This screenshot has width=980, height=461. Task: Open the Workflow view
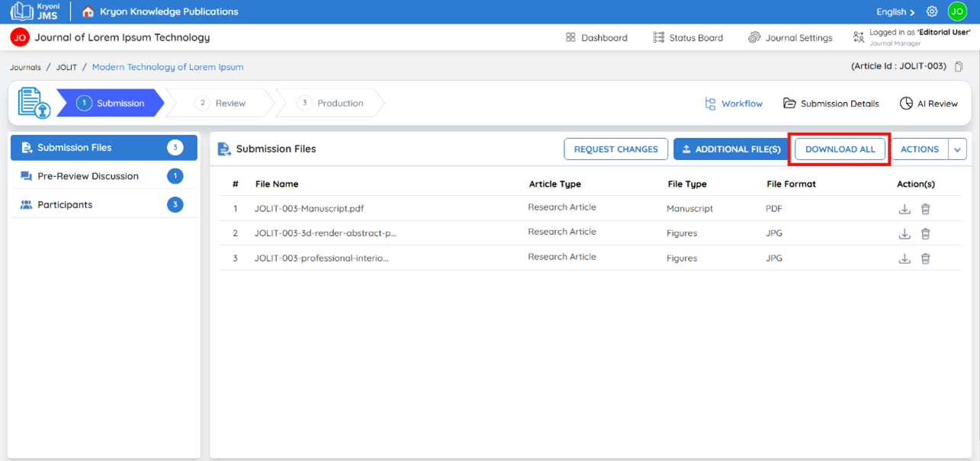[x=734, y=104]
